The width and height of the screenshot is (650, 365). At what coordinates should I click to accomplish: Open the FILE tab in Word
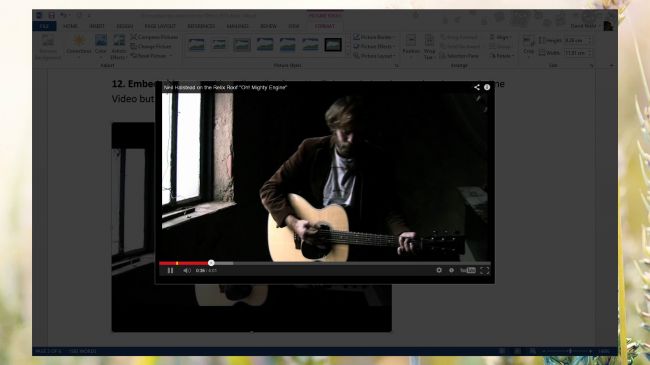44,26
